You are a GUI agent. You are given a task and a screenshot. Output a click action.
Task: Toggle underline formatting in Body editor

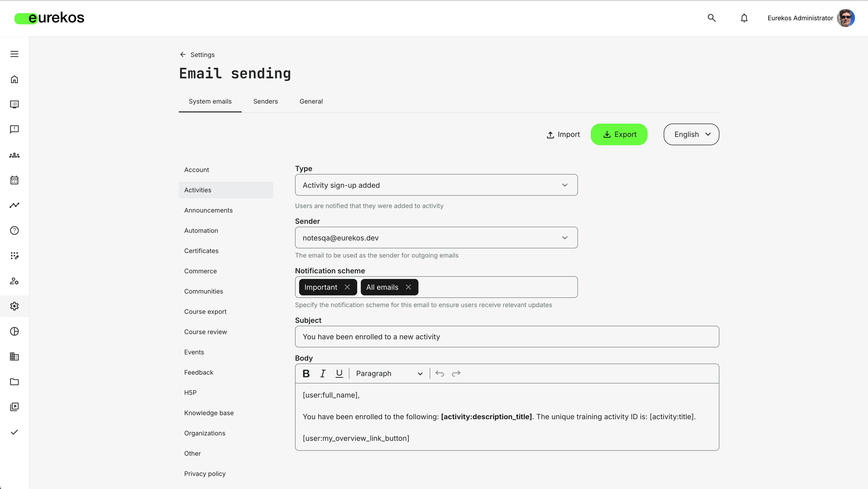[339, 374]
